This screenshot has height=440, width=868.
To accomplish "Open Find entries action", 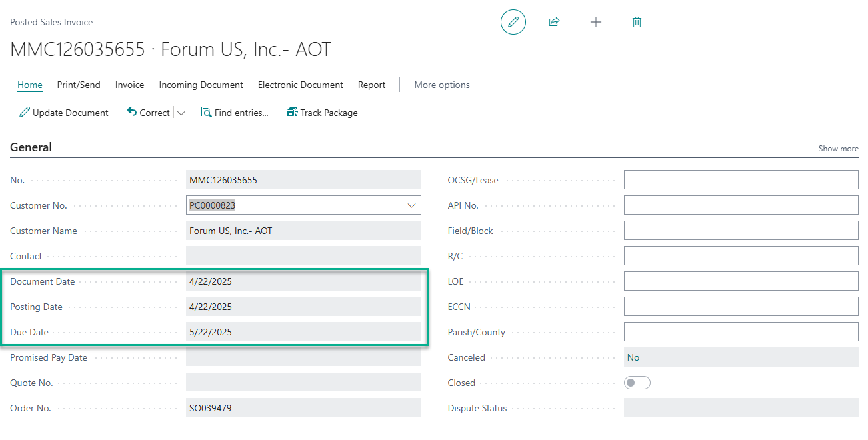I will (235, 113).
